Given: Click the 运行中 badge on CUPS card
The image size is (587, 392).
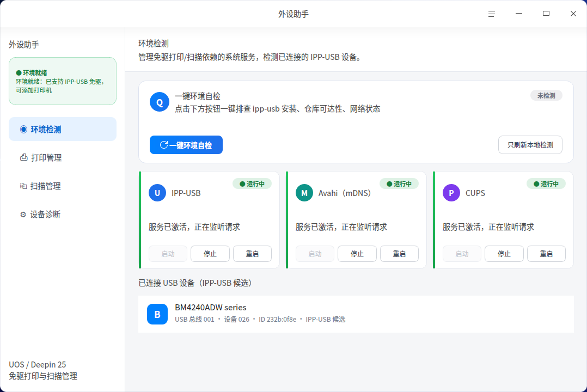Looking at the screenshot, I should [x=546, y=184].
